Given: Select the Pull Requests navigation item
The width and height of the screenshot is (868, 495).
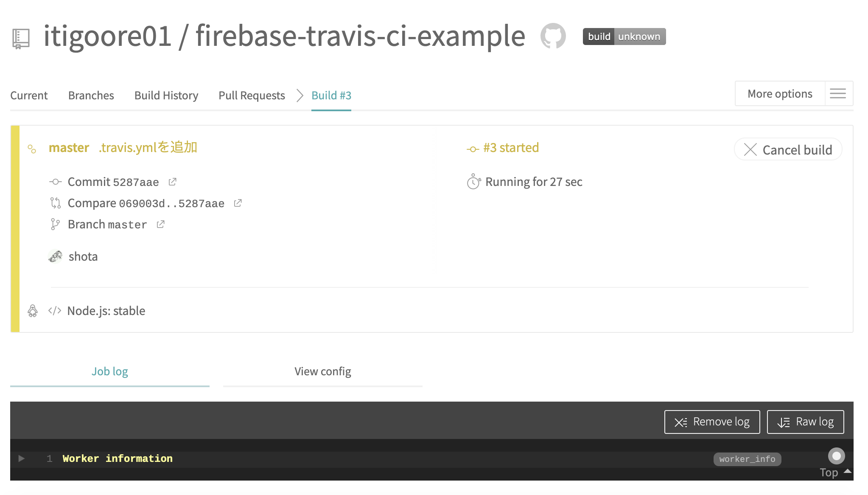Looking at the screenshot, I should coord(252,95).
